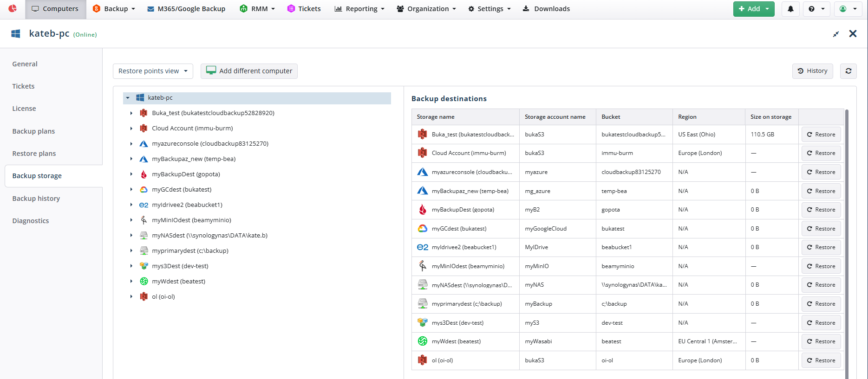Open the Restore points view dropdown
The width and height of the screenshot is (868, 379).
(153, 71)
